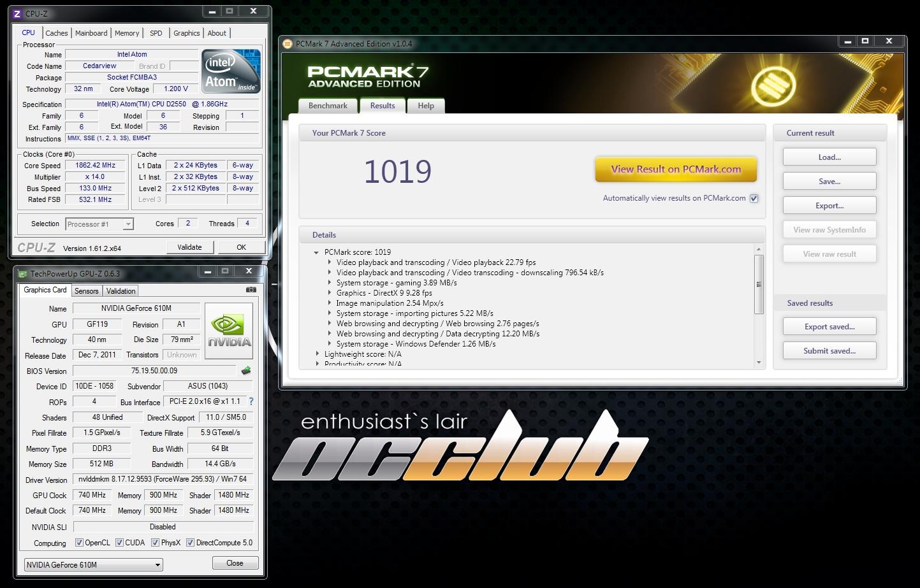920x588 pixels.
Task: Click the Export... button under Current result
Action: [x=829, y=206]
